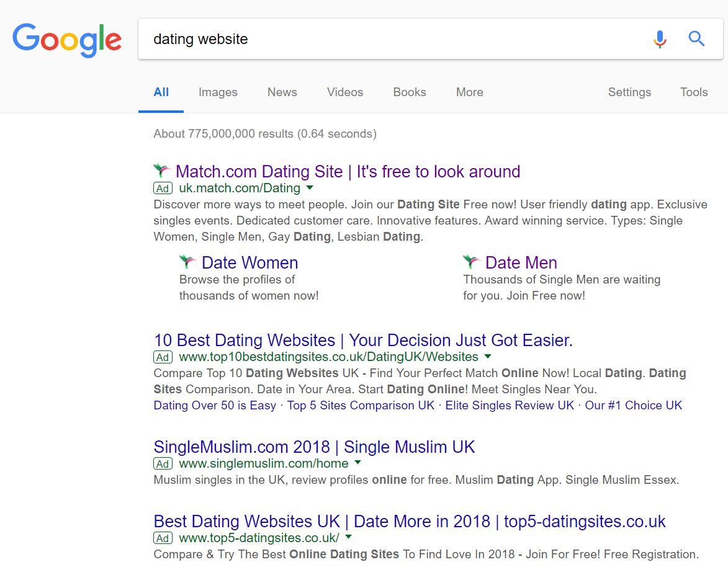The image size is (728, 575).
Task: Click the About 775,000,000 results text
Action: pos(265,133)
